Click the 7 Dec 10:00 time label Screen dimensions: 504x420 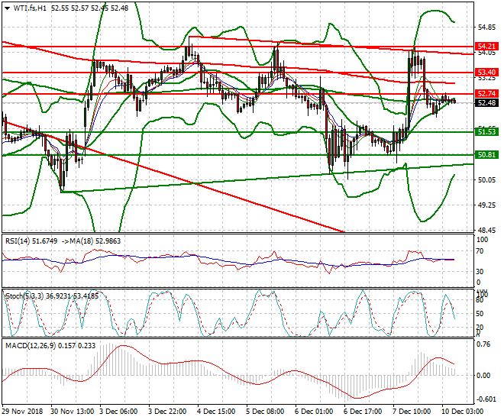coord(412,412)
